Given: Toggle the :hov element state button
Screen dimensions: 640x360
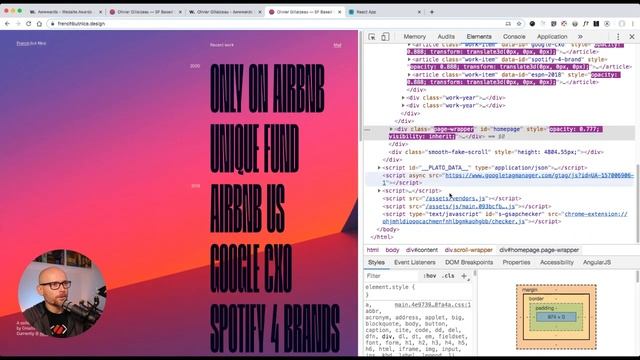Looking at the screenshot, I should point(430,276).
